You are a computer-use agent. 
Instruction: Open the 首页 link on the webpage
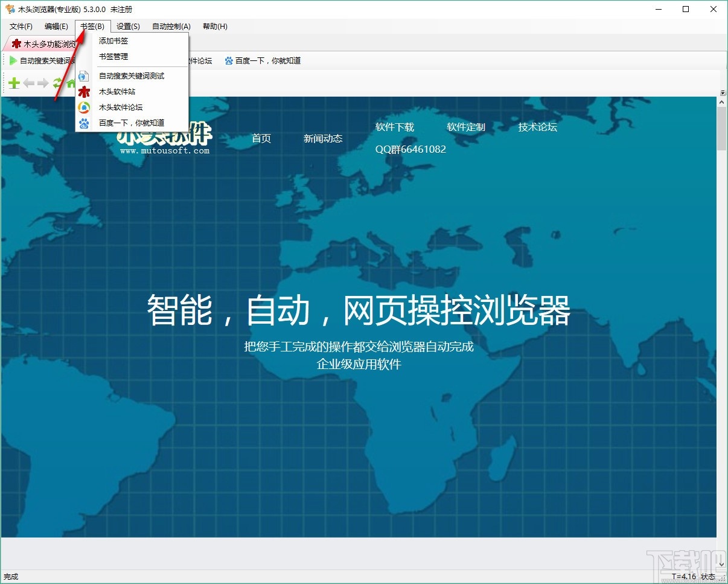pos(261,138)
